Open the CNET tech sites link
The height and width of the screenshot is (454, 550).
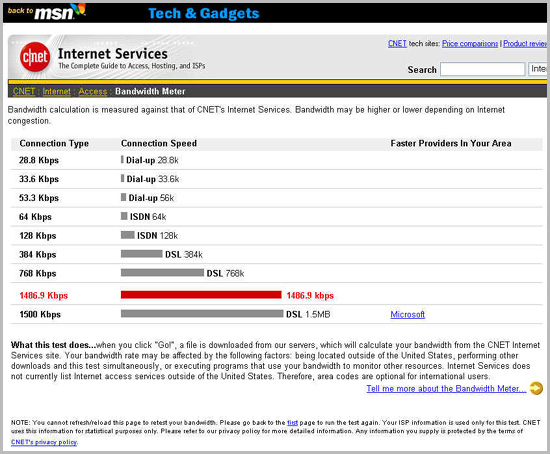coord(397,44)
